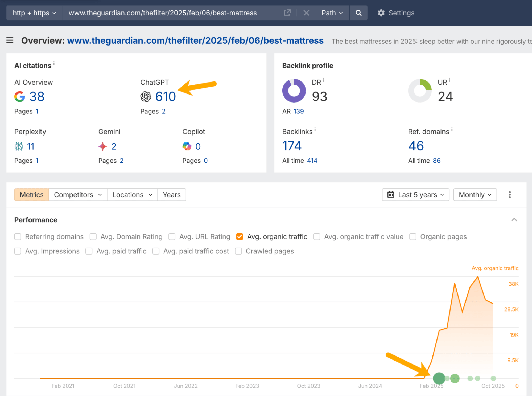This screenshot has width=532, height=397.
Task: Click the ChatGPT logo icon
Action: coord(146,97)
